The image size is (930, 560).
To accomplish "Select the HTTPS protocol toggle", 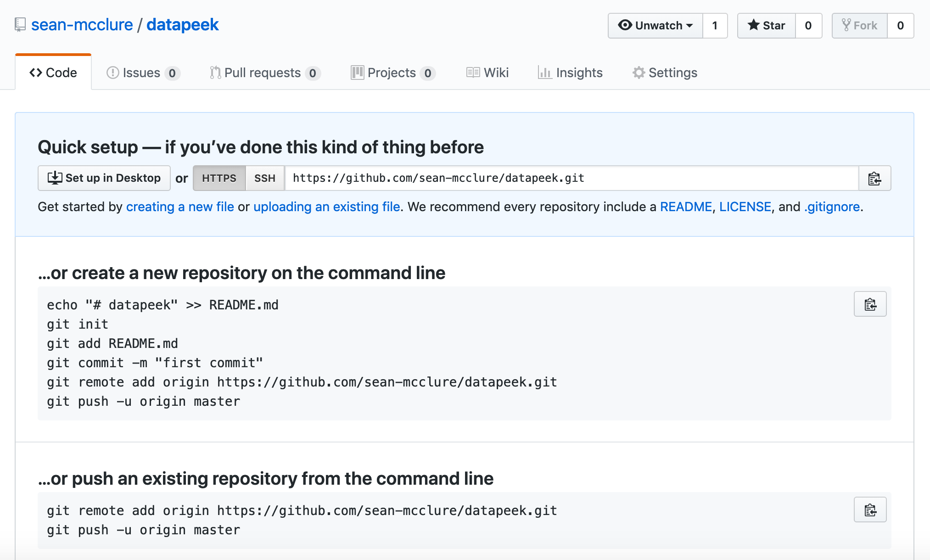I will point(219,178).
